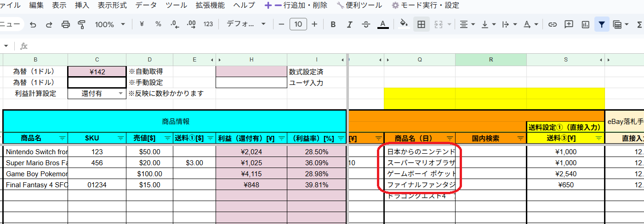Open the fill color picker
Screen dimensions: 644x224
(404, 24)
